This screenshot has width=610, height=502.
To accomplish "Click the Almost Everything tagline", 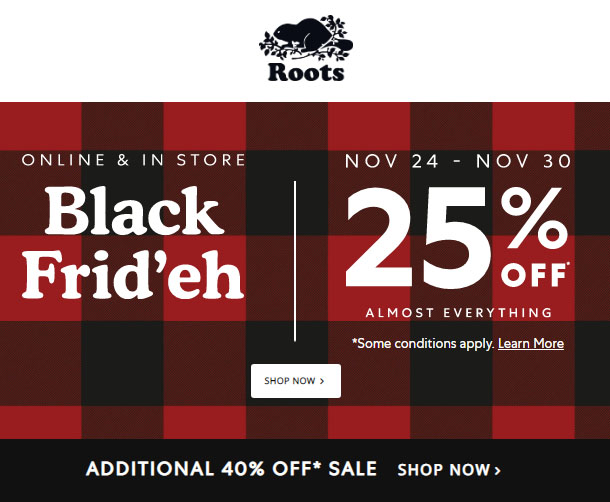I will 458,313.
